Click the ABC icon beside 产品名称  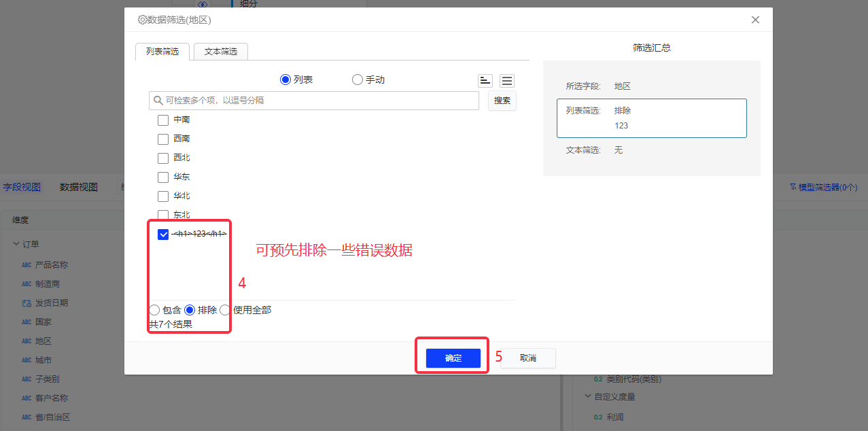pos(27,265)
